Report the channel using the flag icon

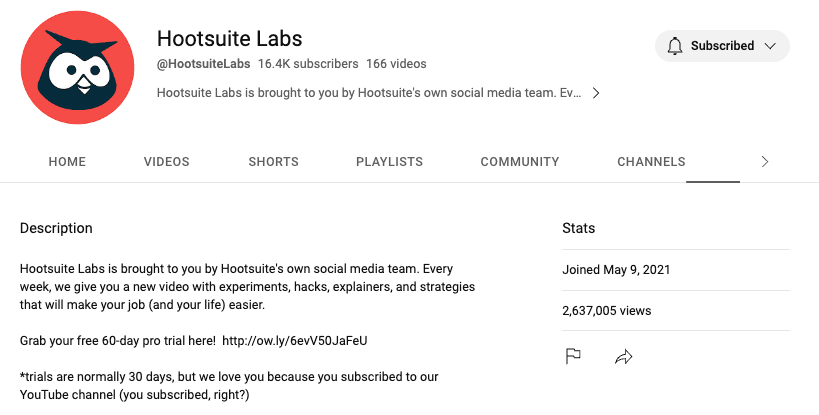pos(573,356)
